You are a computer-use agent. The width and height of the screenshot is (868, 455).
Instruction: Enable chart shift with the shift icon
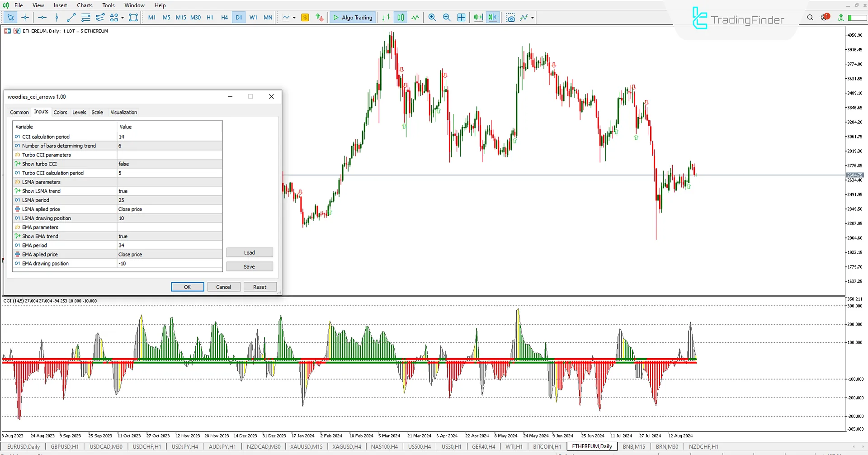coord(493,17)
